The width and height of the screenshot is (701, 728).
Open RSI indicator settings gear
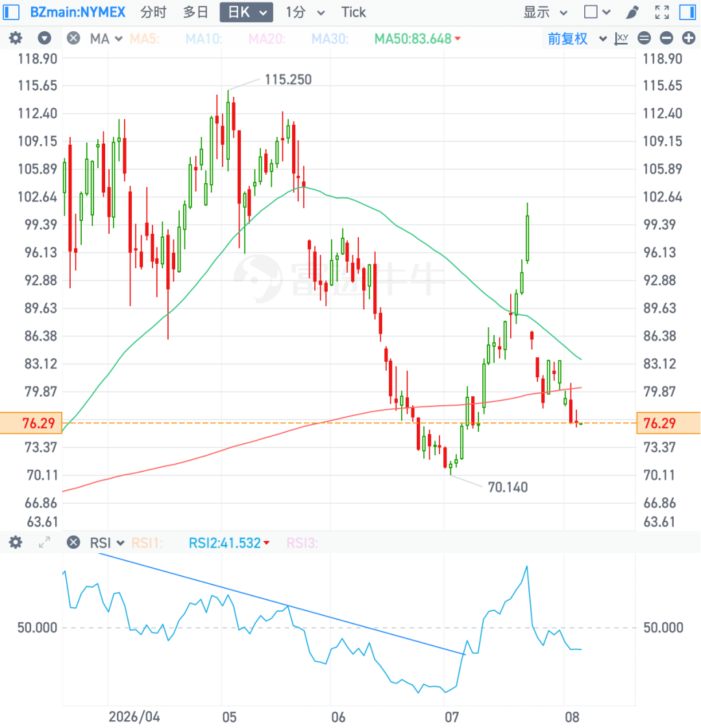[16, 542]
